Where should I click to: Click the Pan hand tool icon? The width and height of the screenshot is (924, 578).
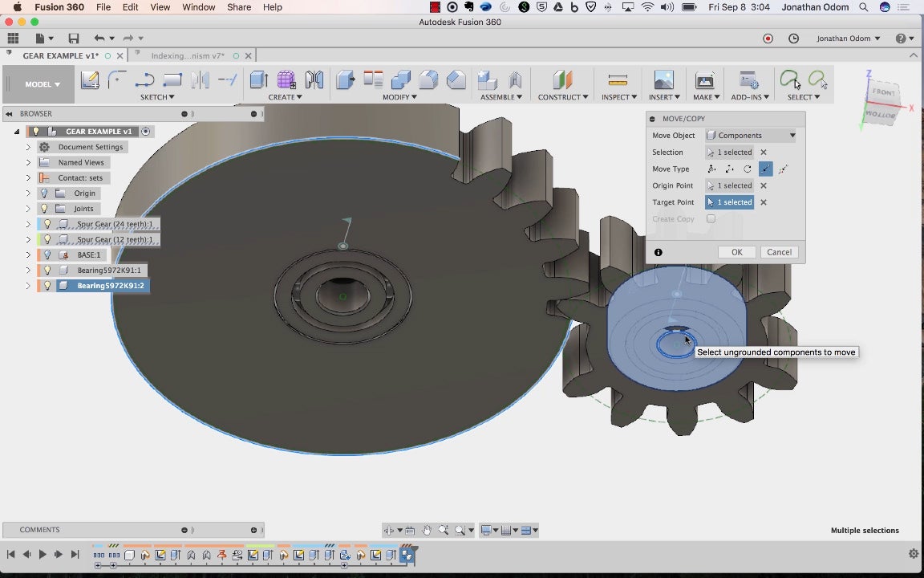pyautogui.click(x=427, y=530)
